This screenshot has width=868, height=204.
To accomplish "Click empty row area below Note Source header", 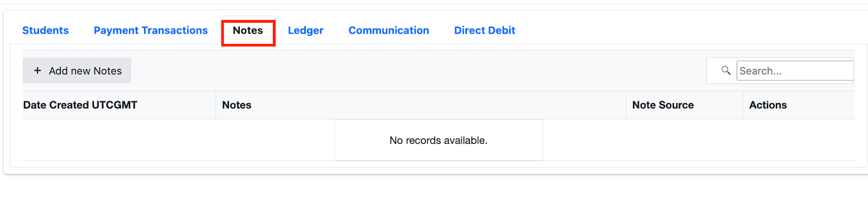I will [685, 140].
